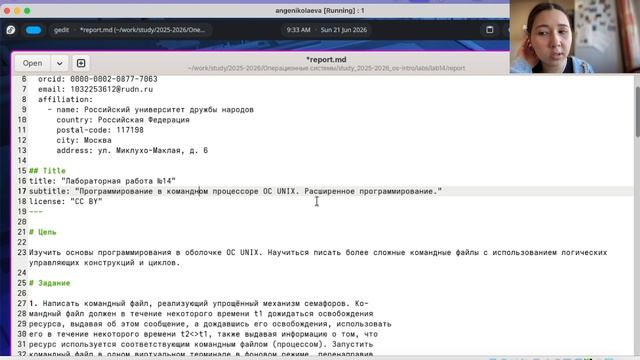Click the vertical scrollbar of the editor

(637, 112)
